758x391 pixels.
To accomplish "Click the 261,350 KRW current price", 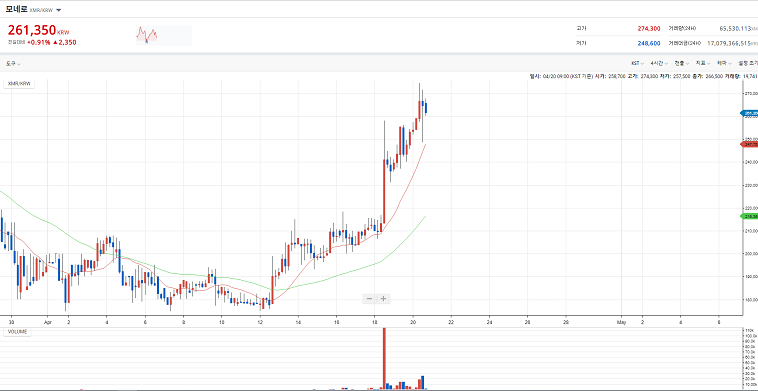I will point(38,30).
